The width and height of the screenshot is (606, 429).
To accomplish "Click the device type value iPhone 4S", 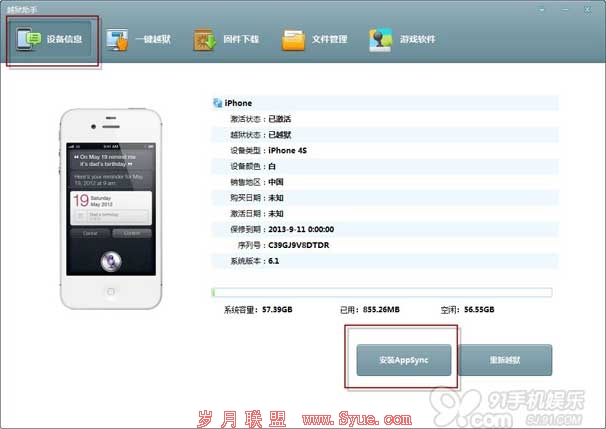I will (x=288, y=150).
